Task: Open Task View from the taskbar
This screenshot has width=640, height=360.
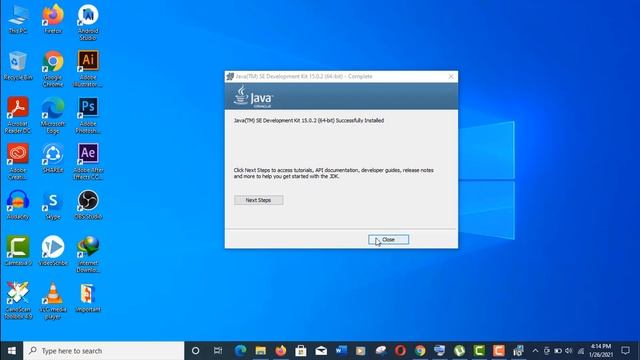Action: (x=218, y=351)
